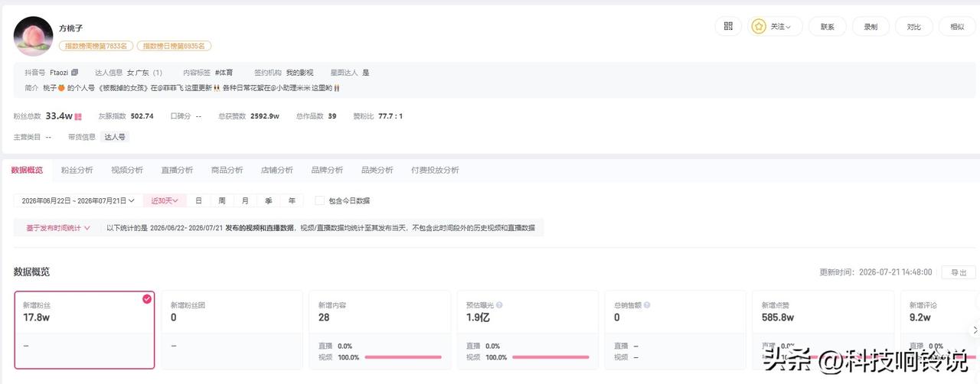This screenshot has height=384, width=980.
Task: Click the 女 广东 (1) creator info
Action: 145,73
